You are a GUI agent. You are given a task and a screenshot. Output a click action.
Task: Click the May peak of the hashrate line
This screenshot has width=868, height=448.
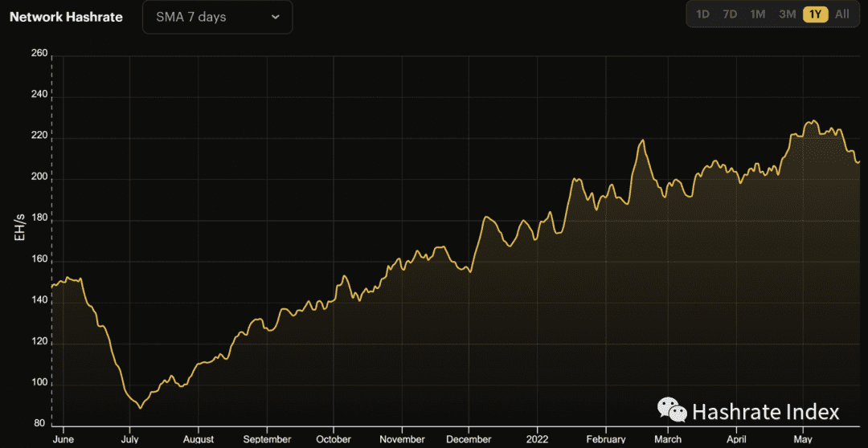(813, 121)
